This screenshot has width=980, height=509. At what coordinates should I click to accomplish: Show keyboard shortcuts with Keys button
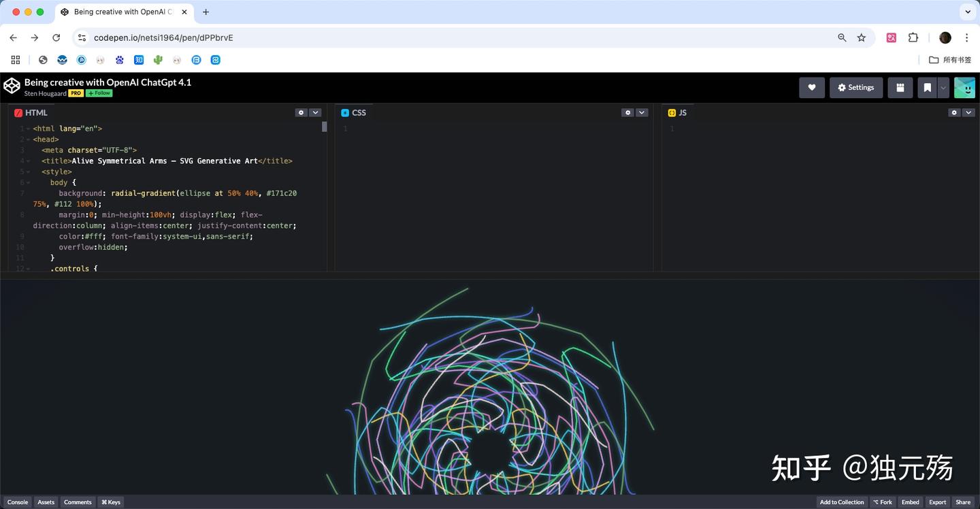click(x=111, y=502)
